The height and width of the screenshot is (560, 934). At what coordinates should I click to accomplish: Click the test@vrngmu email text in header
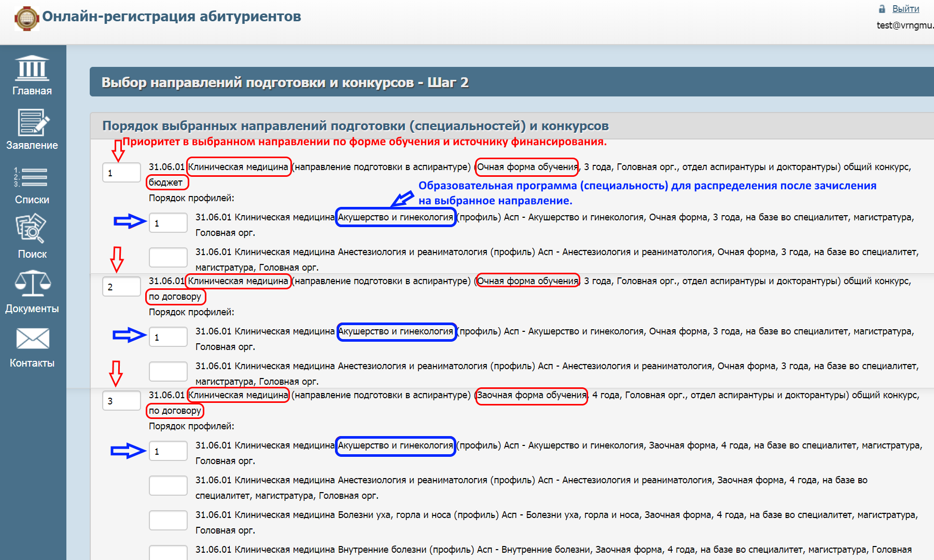(x=905, y=25)
